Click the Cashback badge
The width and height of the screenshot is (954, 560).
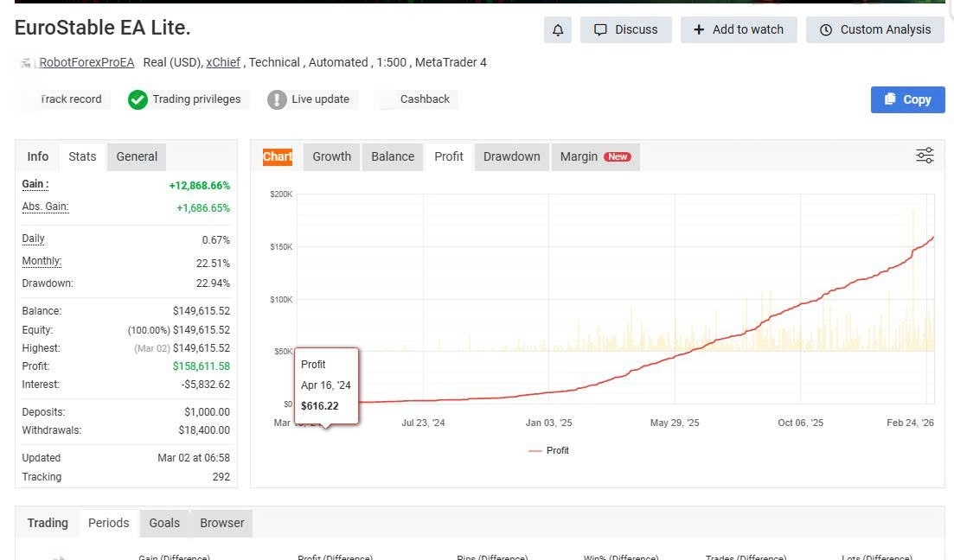click(x=424, y=99)
